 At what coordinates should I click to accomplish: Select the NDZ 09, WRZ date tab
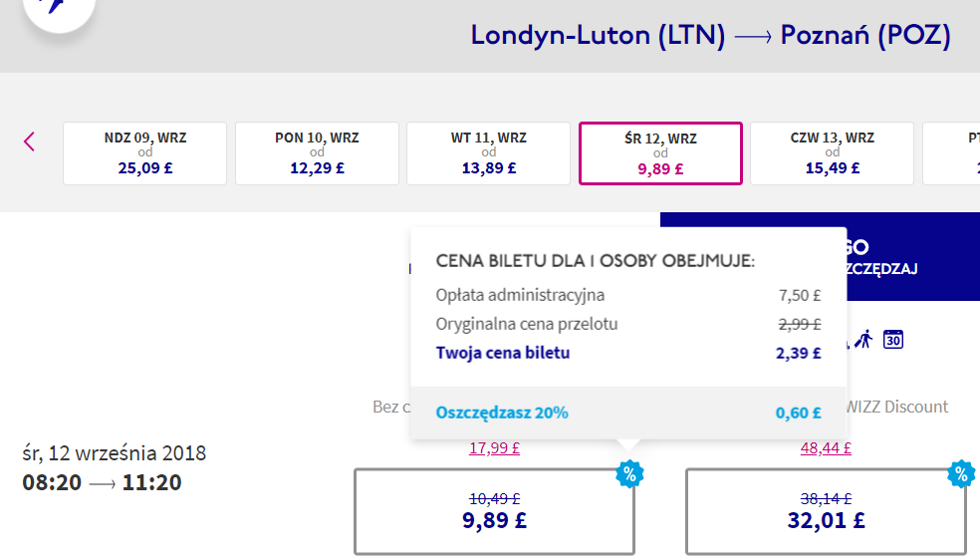pos(145,153)
